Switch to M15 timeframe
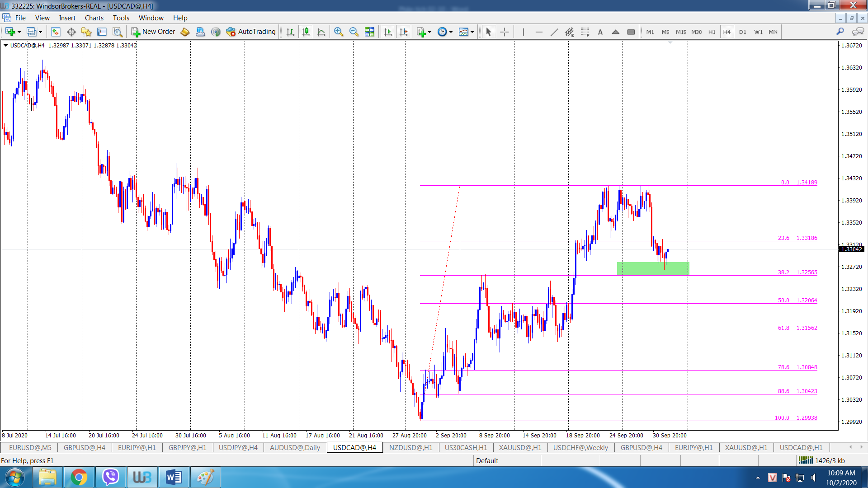The width and height of the screenshot is (868, 488). 681,32
